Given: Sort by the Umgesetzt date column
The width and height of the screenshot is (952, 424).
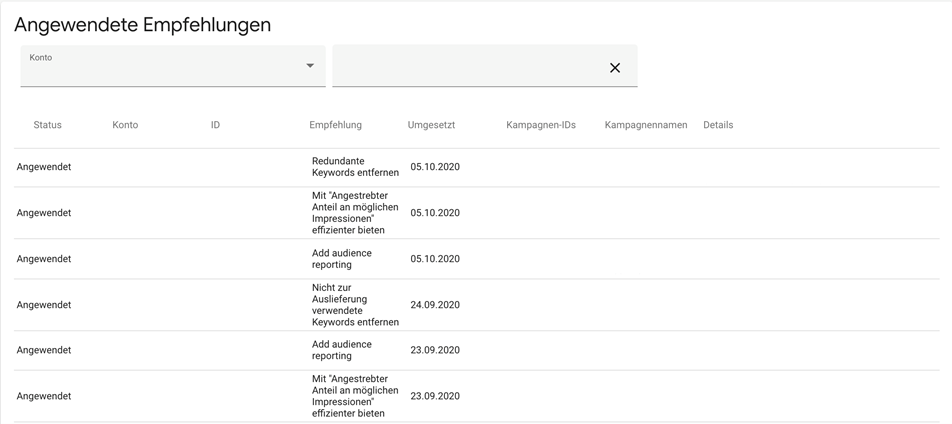Looking at the screenshot, I should click(x=431, y=125).
